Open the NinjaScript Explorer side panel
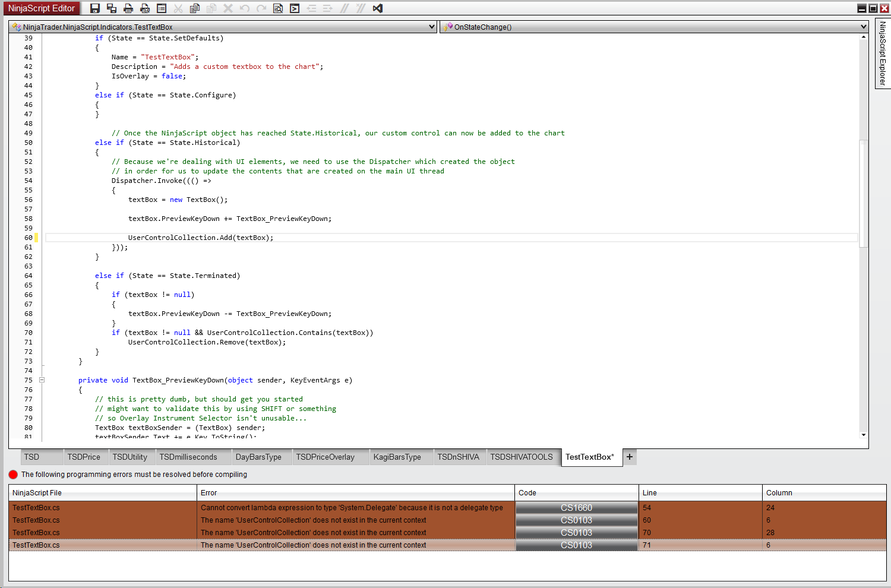Viewport: 891px width, 588px height. tap(883, 53)
